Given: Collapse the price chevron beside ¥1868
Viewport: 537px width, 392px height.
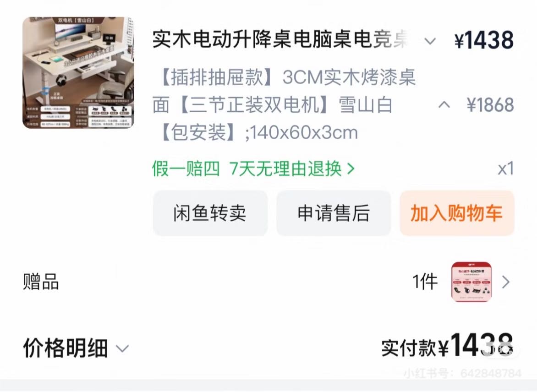Looking at the screenshot, I should [444, 104].
